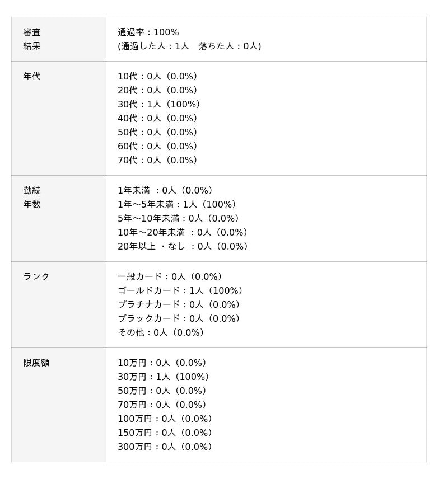Select the 1年〜5年未満：1人 line

click(179, 205)
